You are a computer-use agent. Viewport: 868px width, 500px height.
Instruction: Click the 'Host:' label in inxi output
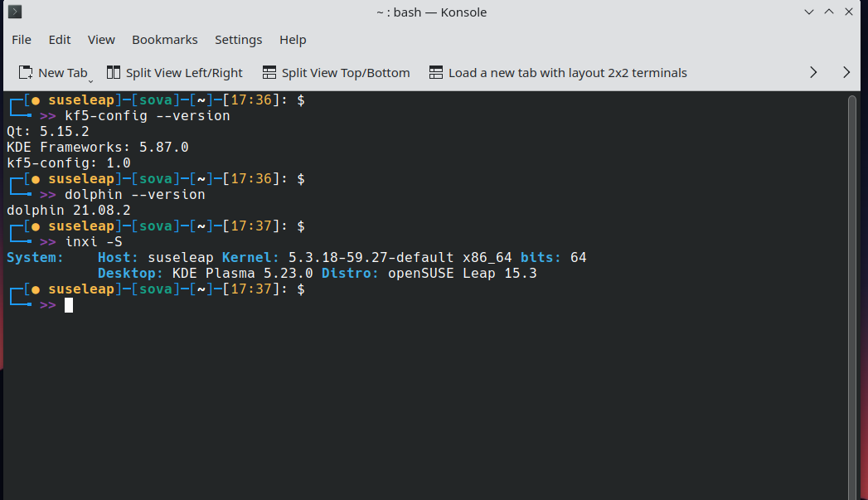pos(119,258)
